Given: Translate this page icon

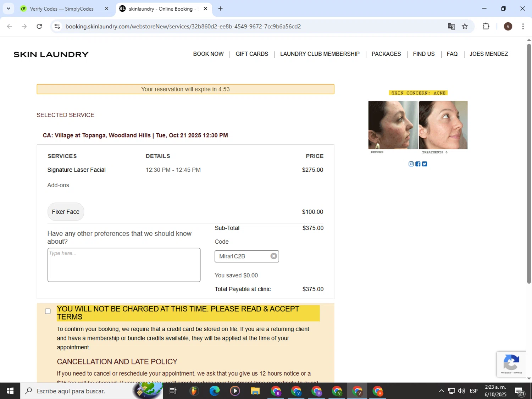Looking at the screenshot, I should coord(451,26).
